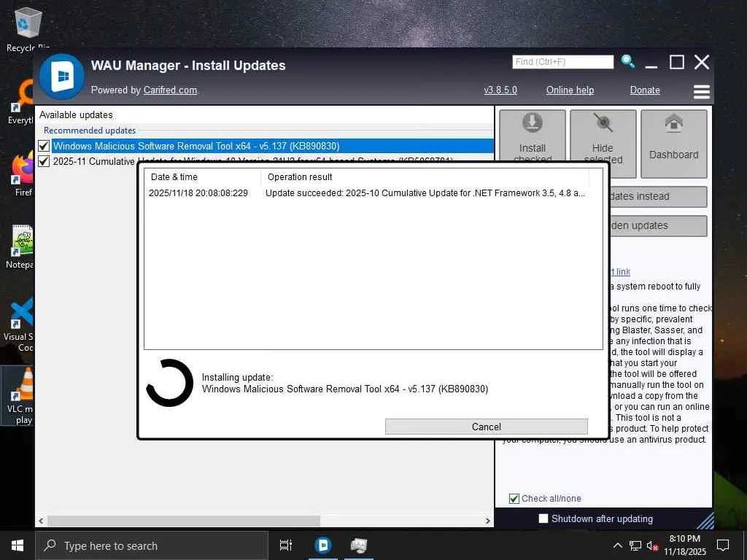Screen dimensions: 747x560
Task: Click the search magnifier icon
Action: pyautogui.click(x=628, y=61)
